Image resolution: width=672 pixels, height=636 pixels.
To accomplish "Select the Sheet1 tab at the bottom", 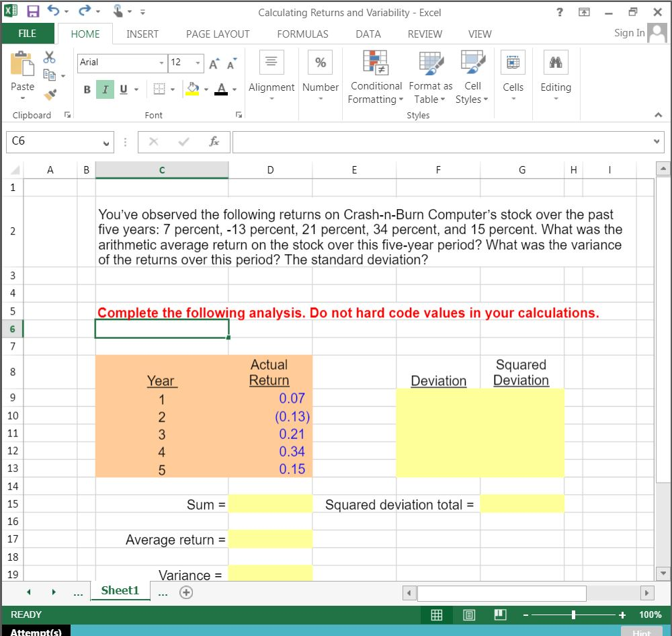I will 120,591.
